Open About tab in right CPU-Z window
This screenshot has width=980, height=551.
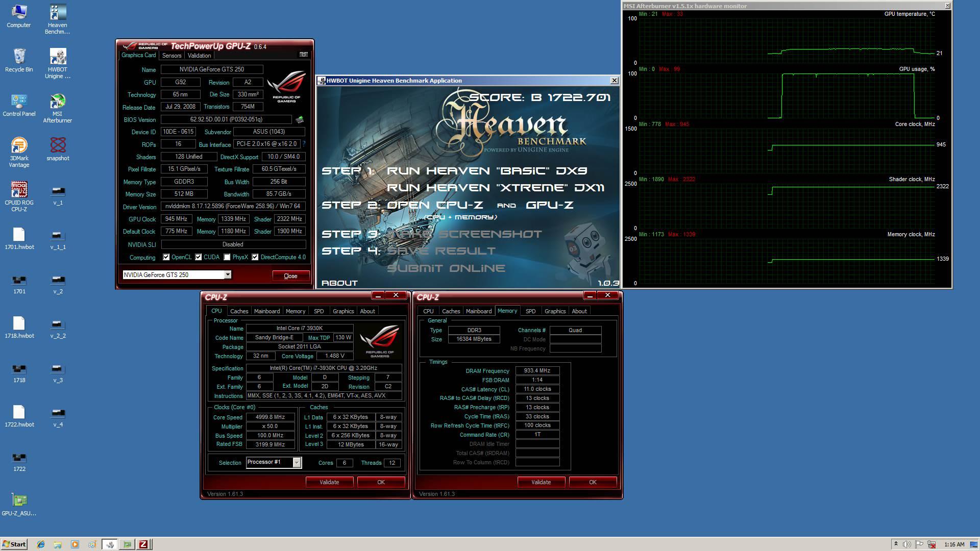579,311
